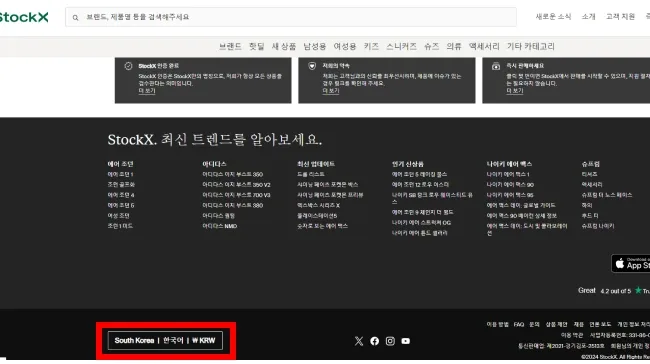Click the 에어 조던 column heading
The height and width of the screenshot is (364, 650).
coord(120,164)
